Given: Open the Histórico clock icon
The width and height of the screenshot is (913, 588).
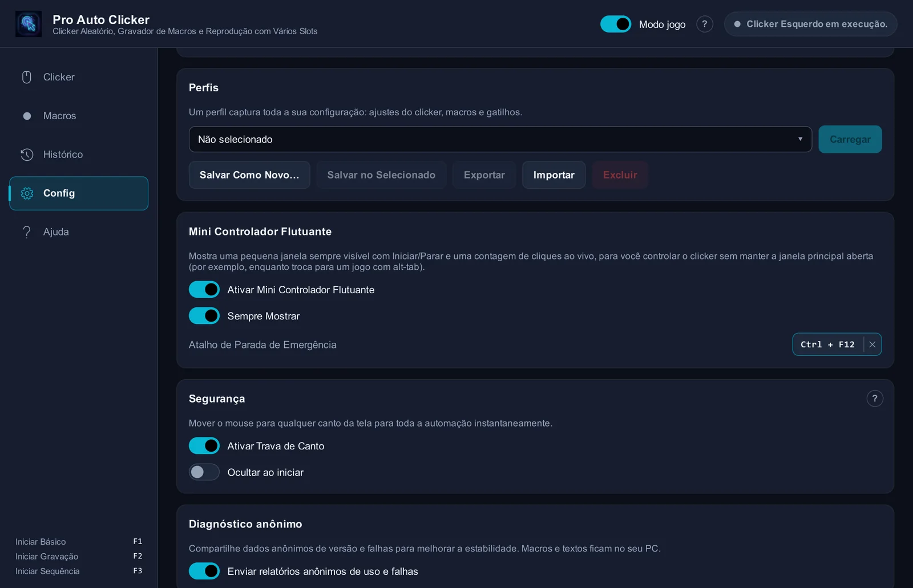Looking at the screenshot, I should [x=27, y=155].
